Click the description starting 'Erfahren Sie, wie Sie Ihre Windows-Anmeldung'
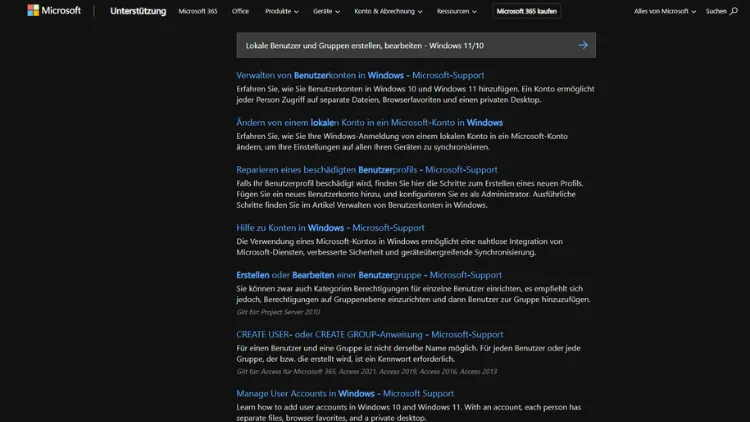Viewport: 750px width, 422px height. coord(402,141)
